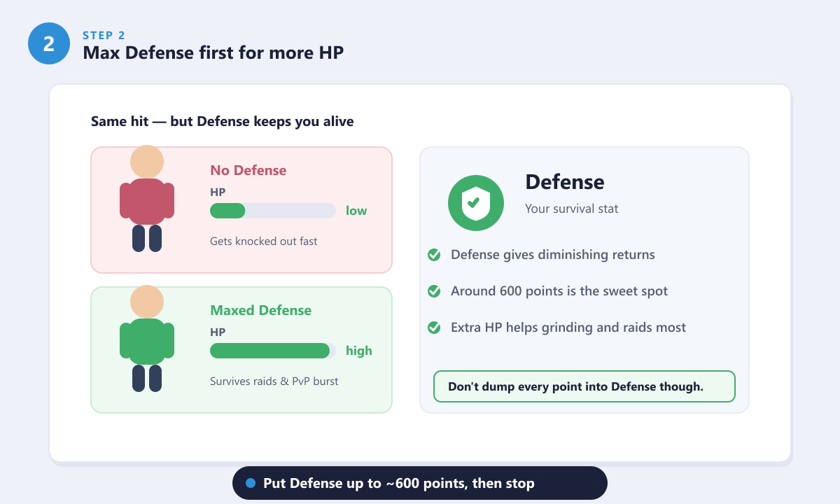The image size is (840, 504).
Task: Click the "Survives raids & PvP burst" caption
Action: [274, 381]
